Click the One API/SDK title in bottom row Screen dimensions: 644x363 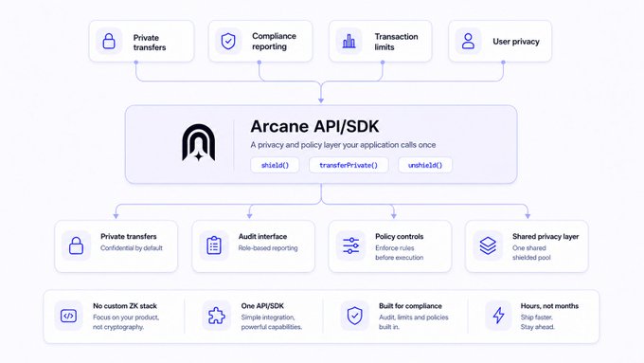point(262,306)
